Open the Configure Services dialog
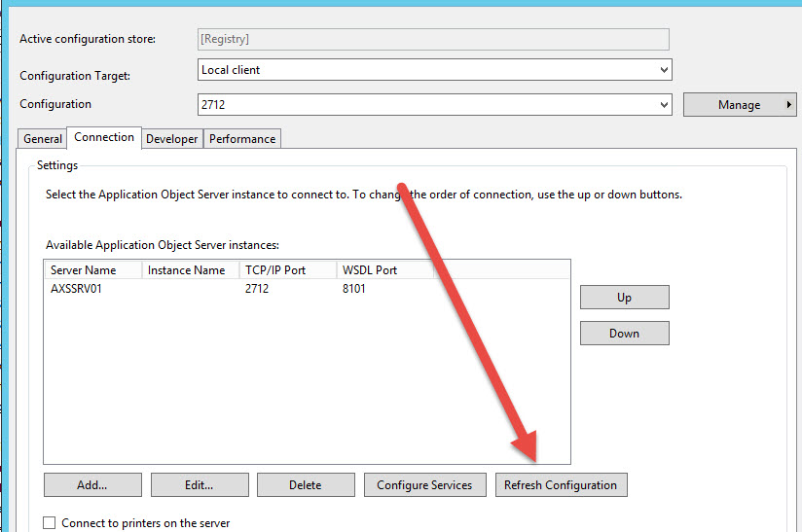This screenshot has height=532, width=802. click(424, 485)
